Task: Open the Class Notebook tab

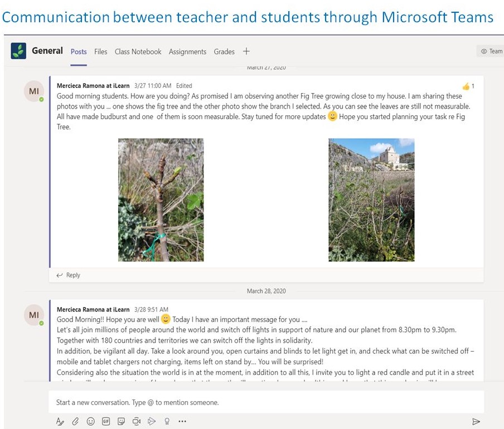Action: pyautogui.click(x=138, y=52)
